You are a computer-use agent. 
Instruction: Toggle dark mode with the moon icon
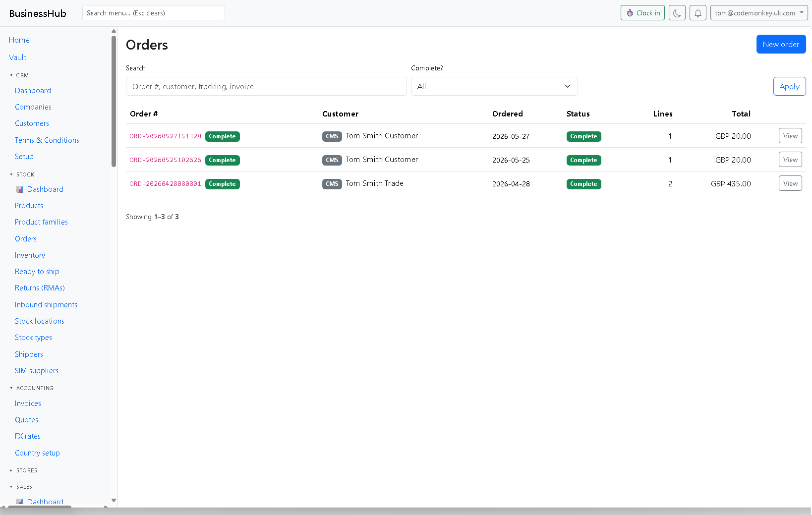pyautogui.click(x=677, y=13)
